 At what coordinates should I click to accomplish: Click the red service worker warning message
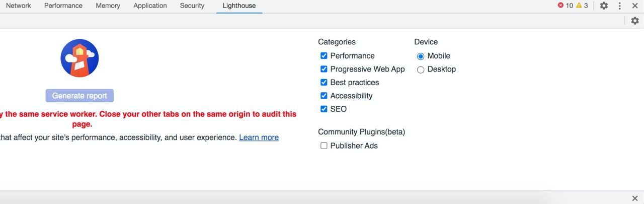148,119
